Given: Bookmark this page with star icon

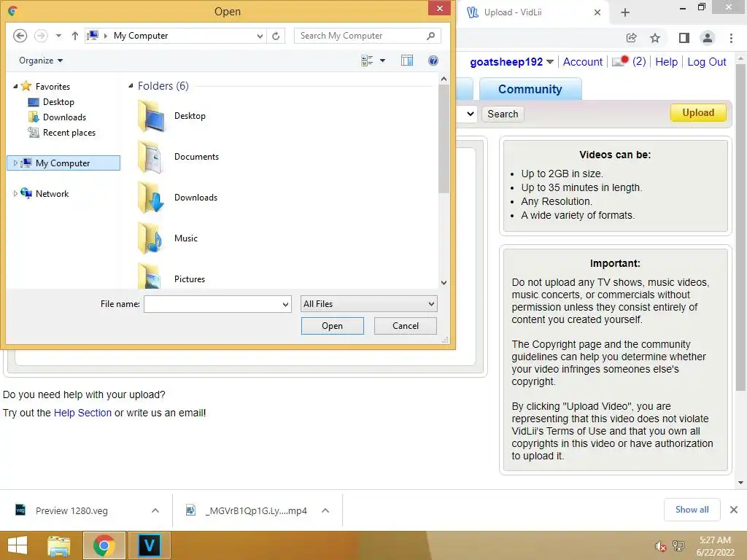Looking at the screenshot, I should coord(655,38).
